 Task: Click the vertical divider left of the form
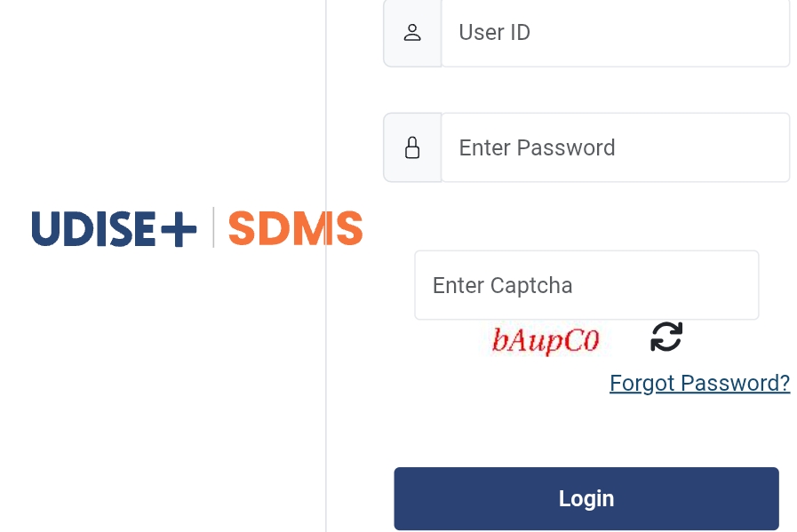click(x=326, y=400)
